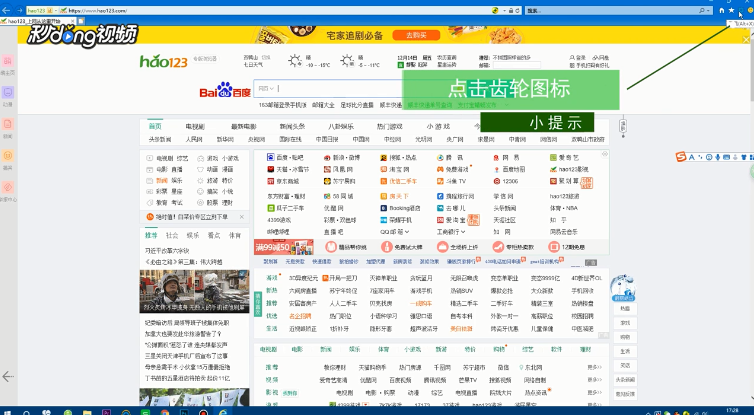The image size is (754, 415).
Task: Open 携程旅行网 site icon link
Action: pos(455,196)
